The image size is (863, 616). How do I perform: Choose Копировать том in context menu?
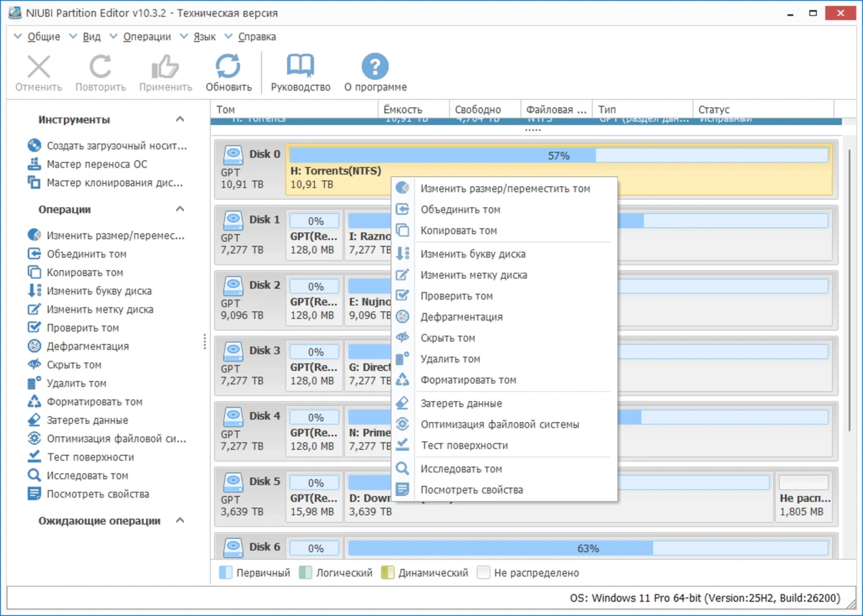(504, 230)
